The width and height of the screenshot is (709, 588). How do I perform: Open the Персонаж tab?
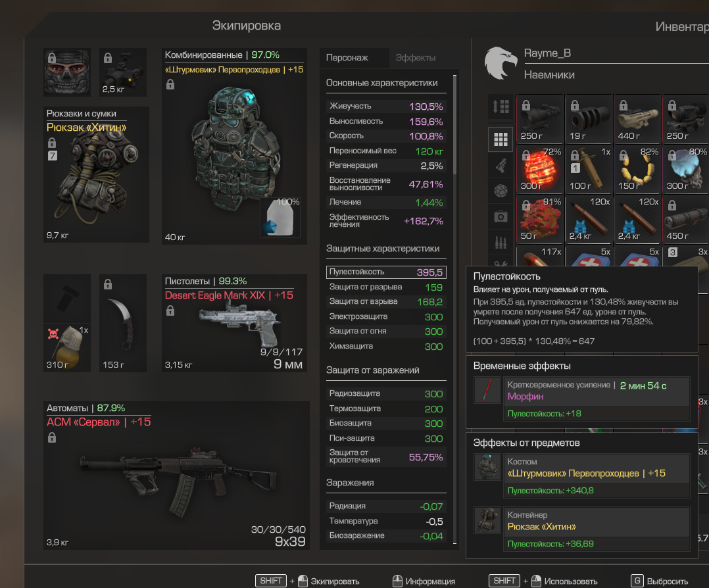[x=347, y=58]
